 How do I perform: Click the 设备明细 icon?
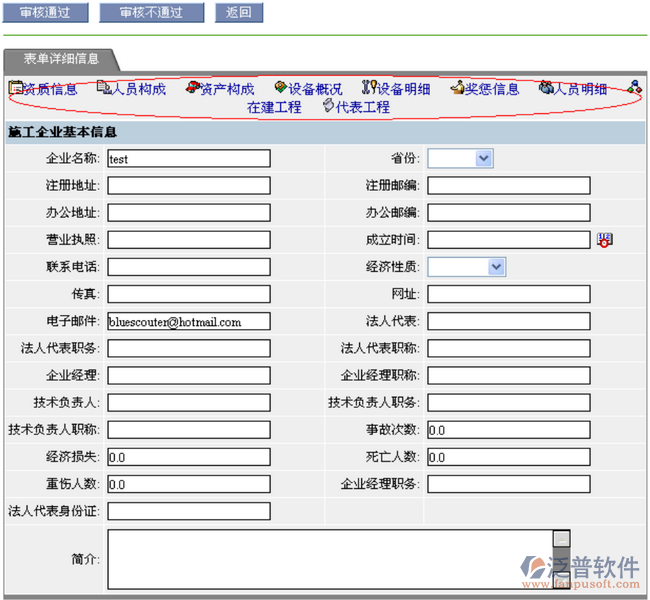tap(369, 88)
